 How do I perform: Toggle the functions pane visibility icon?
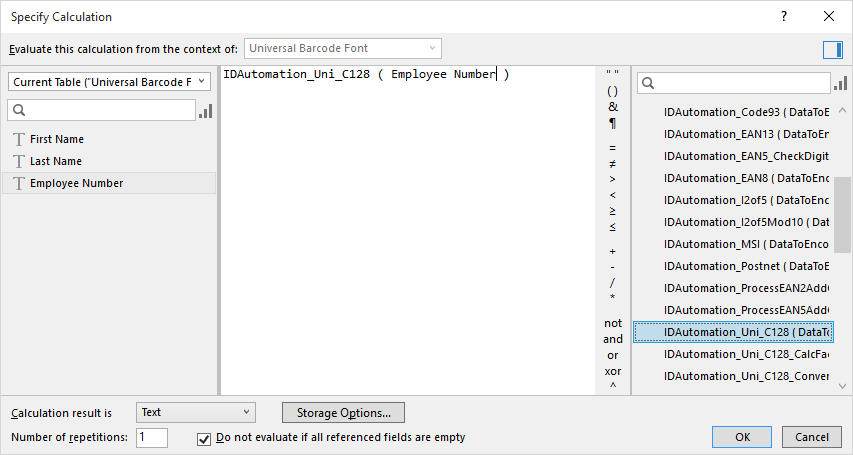[x=833, y=50]
